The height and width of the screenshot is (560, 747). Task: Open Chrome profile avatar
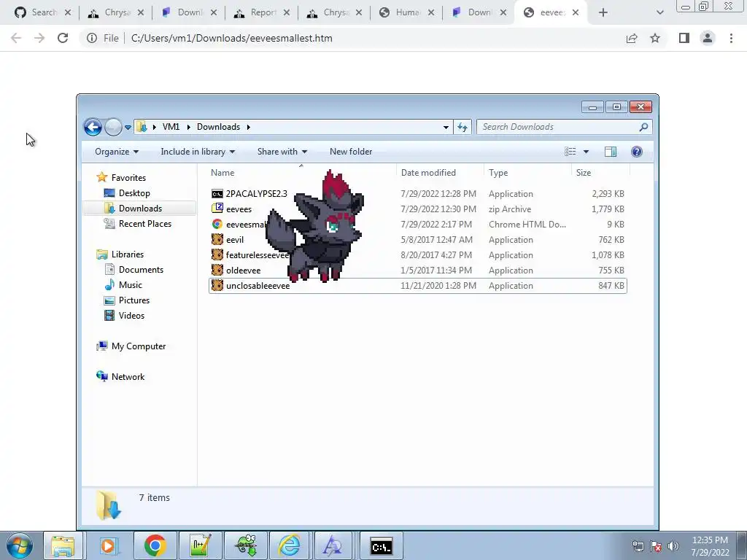(708, 38)
